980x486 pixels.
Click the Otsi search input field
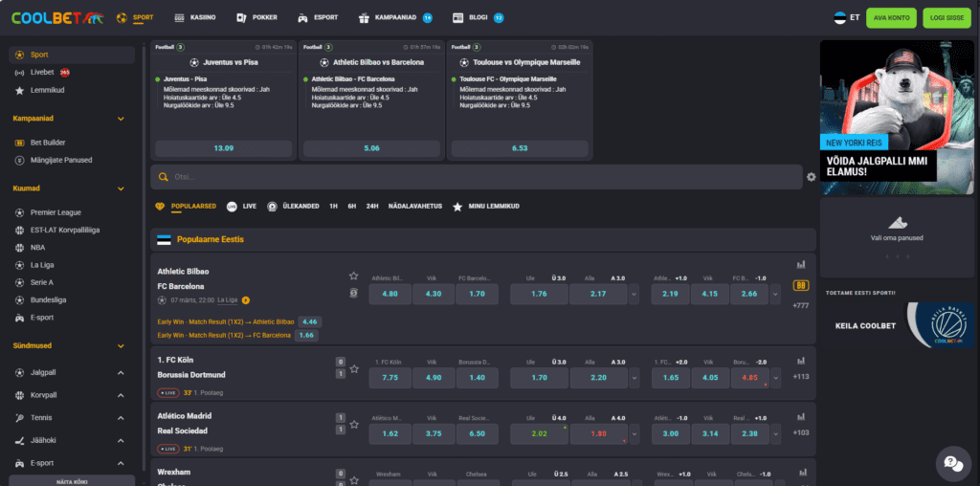(x=477, y=177)
